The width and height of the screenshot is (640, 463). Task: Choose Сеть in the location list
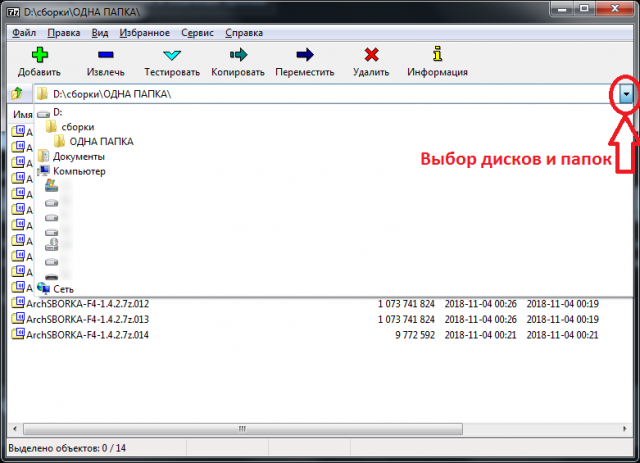[63, 288]
